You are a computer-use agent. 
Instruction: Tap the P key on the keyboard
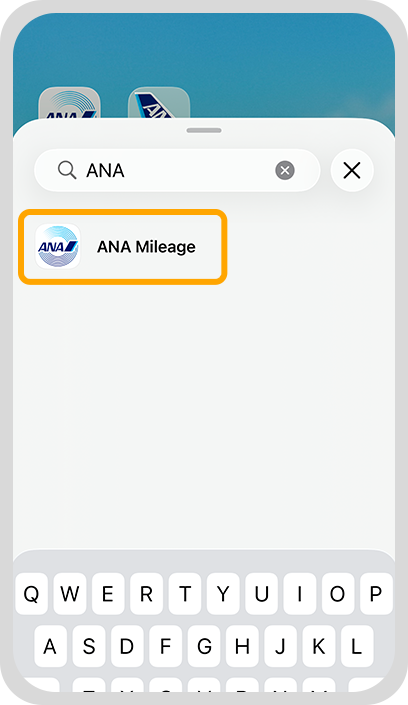[376, 594]
